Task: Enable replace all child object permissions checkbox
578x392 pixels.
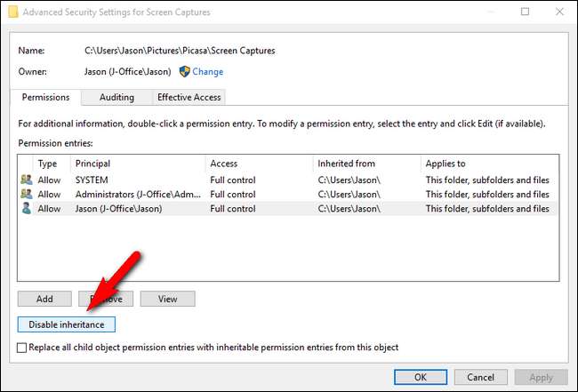Action: (x=22, y=348)
